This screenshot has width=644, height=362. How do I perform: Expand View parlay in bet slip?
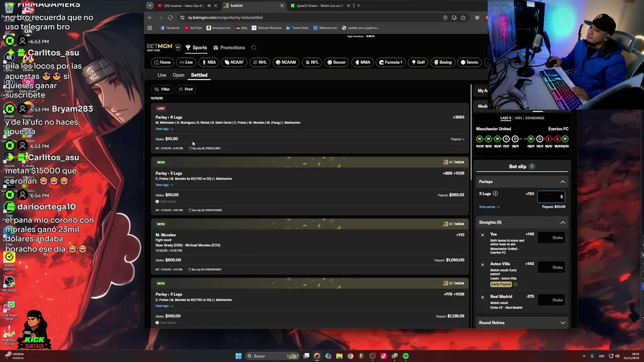(489, 207)
